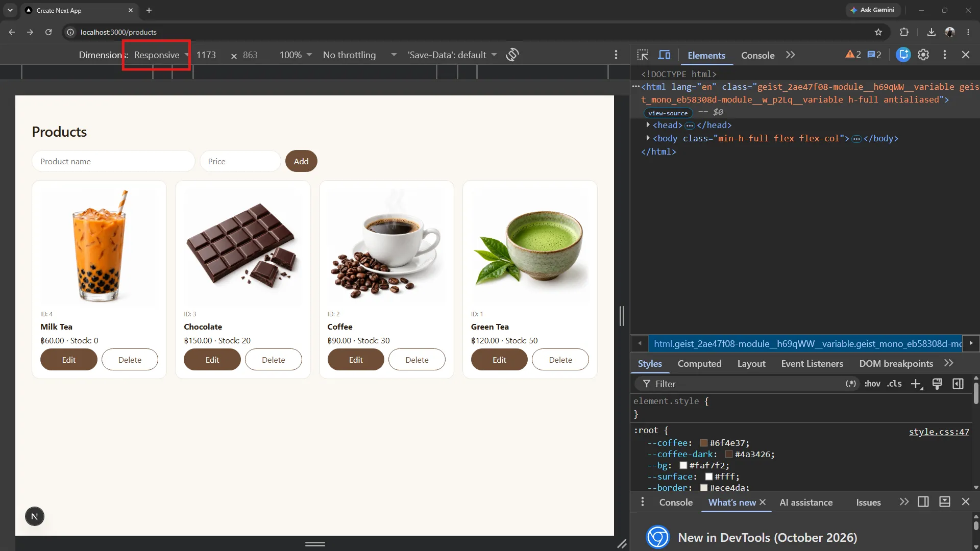Toggle the .cls element classes panel
This screenshot has height=551, width=980.
coord(894,384)
